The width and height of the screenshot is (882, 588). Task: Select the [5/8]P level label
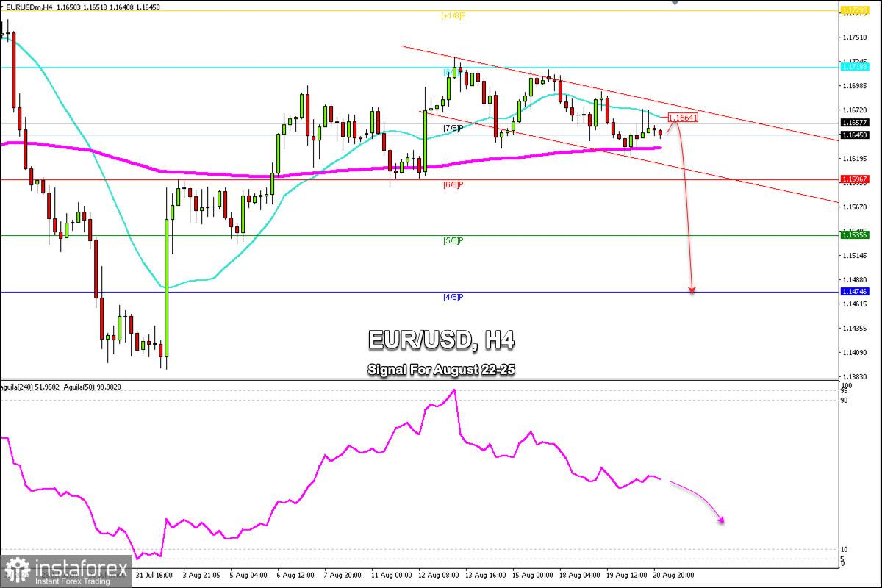point(453,240)
